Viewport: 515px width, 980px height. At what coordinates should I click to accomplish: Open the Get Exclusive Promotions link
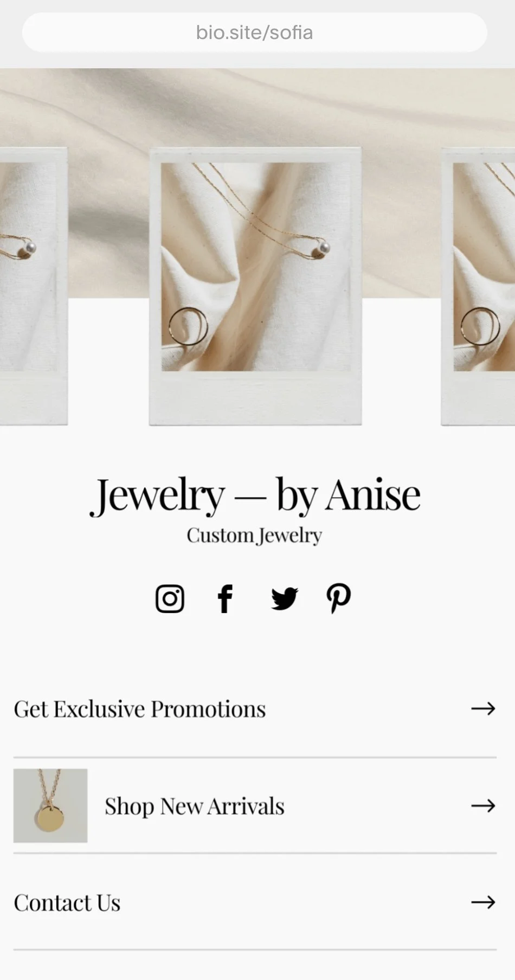[x=255, y=709]
